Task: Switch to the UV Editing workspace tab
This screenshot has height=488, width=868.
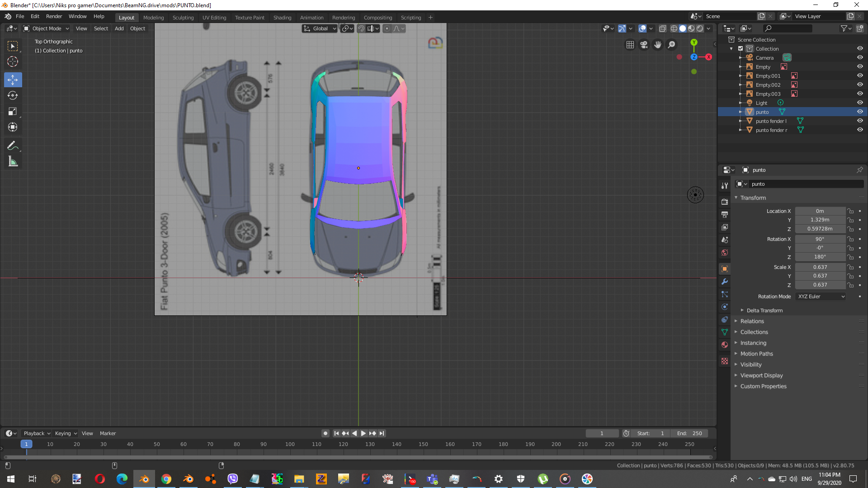Action: pos(214,18)
